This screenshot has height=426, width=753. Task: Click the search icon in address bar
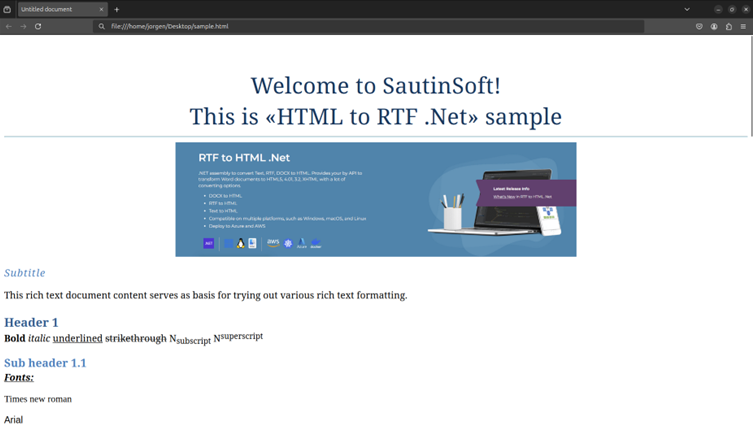pos(101,26)
